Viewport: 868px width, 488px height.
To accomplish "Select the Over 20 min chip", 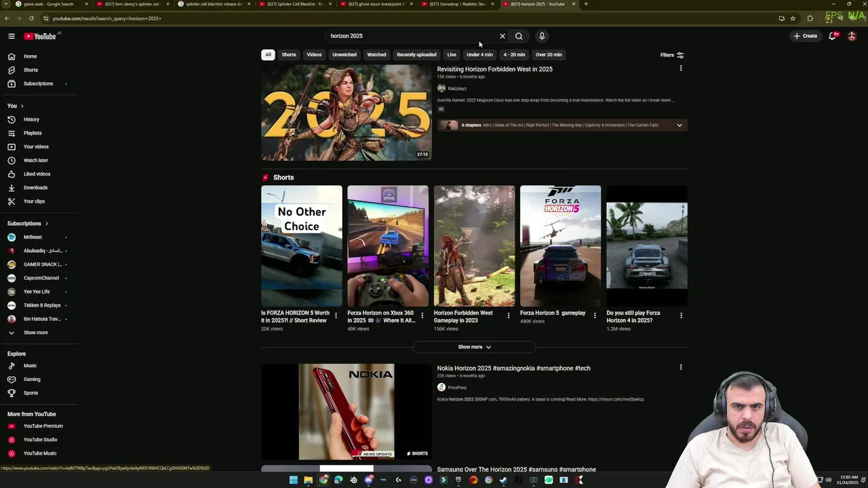I will pos(549,55).
